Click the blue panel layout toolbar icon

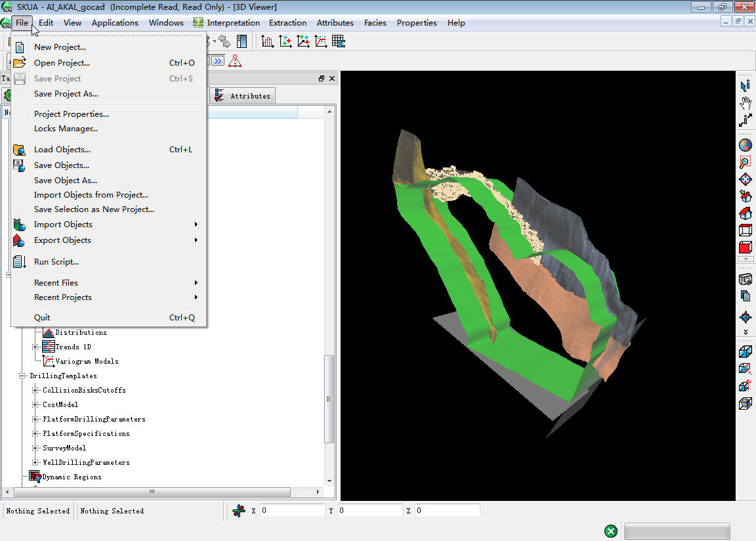click(242, 41)
